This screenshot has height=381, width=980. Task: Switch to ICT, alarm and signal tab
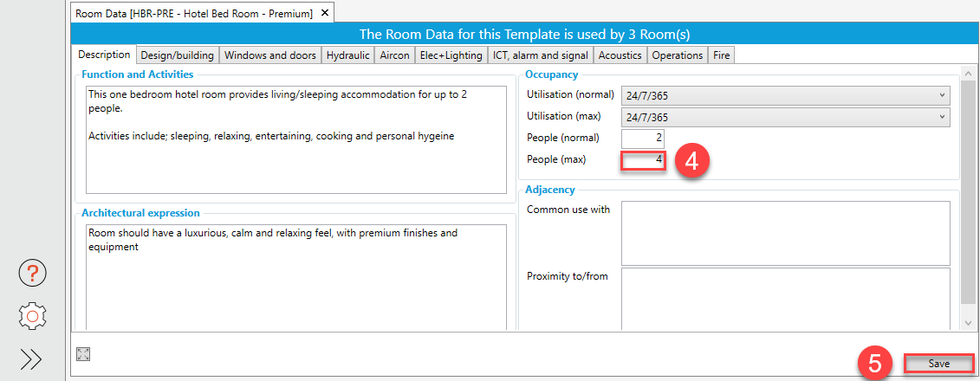540,55
